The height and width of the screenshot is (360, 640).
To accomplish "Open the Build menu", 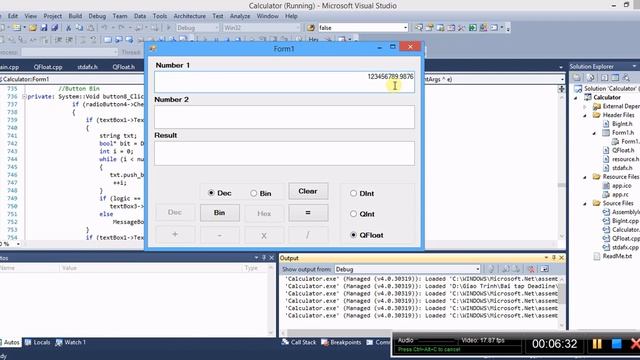I will (x=75, y=16).
